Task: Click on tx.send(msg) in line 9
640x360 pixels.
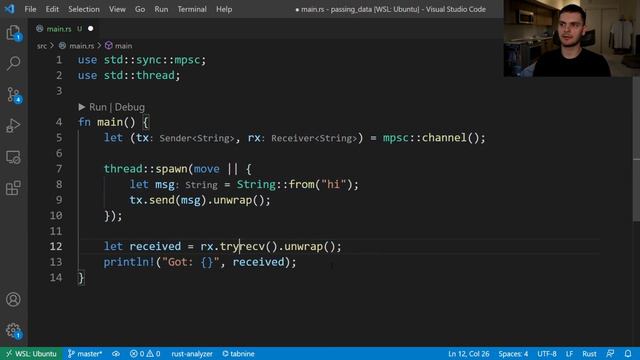Action: pyautogui.click(x=168, y=200)
